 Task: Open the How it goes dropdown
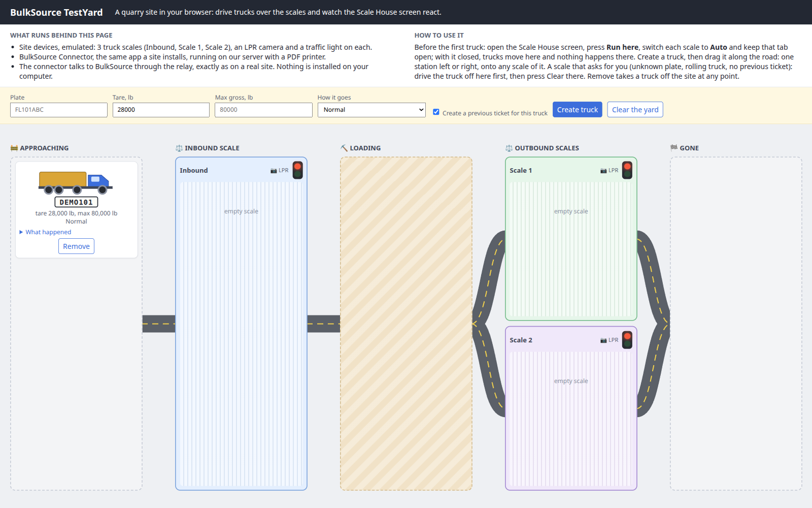371,110
